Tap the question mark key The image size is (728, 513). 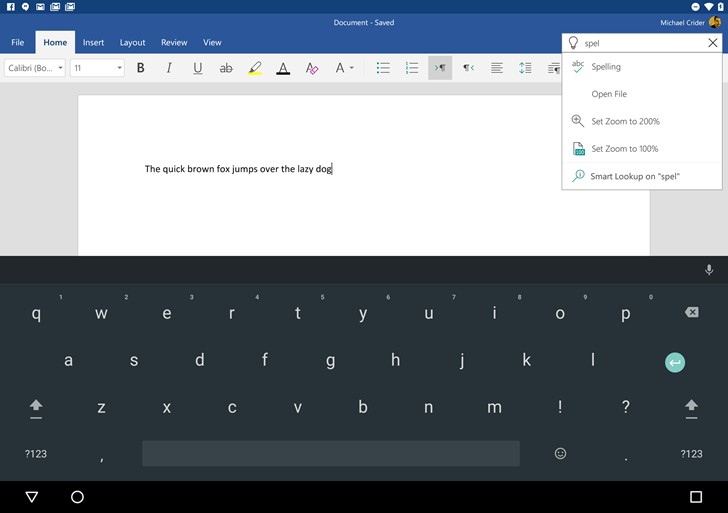pyautogui.click(x=625, y=407)
